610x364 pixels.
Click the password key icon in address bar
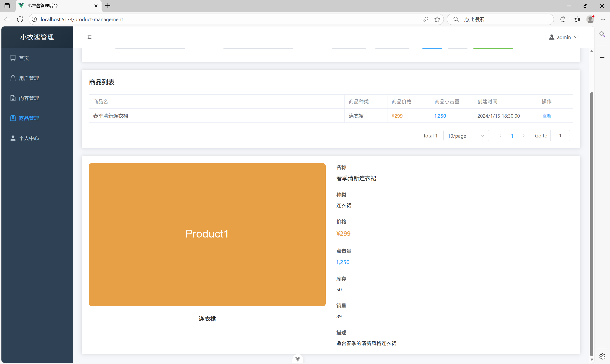point(426,19)
